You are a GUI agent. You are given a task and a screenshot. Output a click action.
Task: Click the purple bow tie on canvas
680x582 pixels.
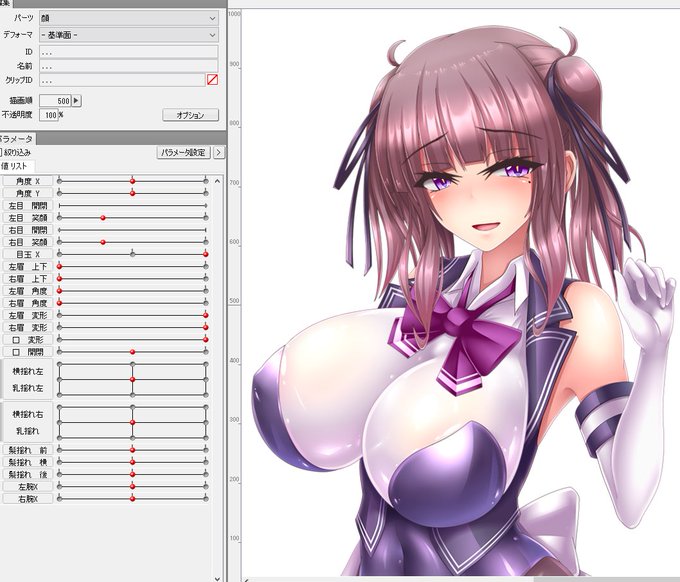pos(460,330)
